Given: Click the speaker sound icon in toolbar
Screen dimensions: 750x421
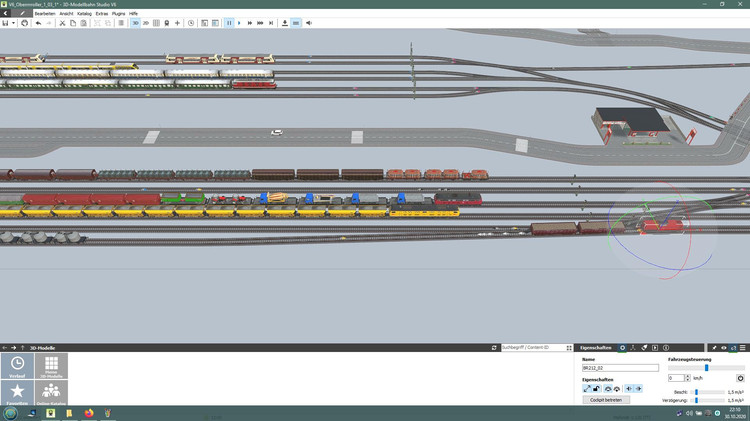Looking at the screenshot, I should (x=308, y=22).
